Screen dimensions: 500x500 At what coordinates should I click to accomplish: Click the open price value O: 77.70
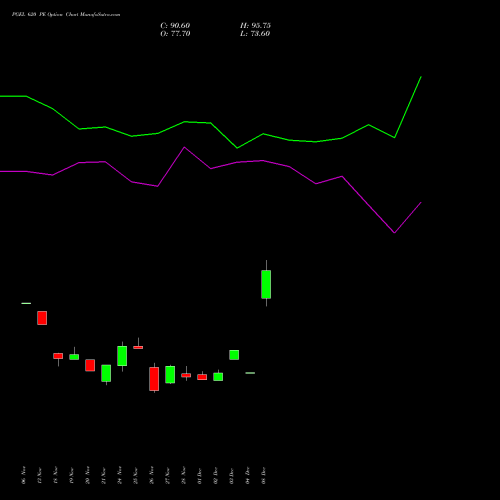[175, 34]
